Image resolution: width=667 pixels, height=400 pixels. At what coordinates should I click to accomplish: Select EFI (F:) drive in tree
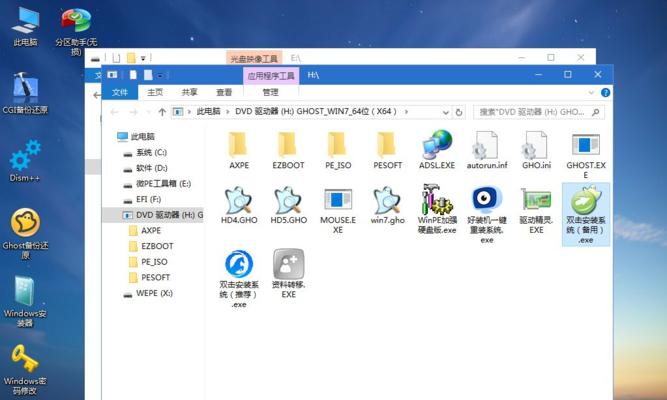[148, 199]
